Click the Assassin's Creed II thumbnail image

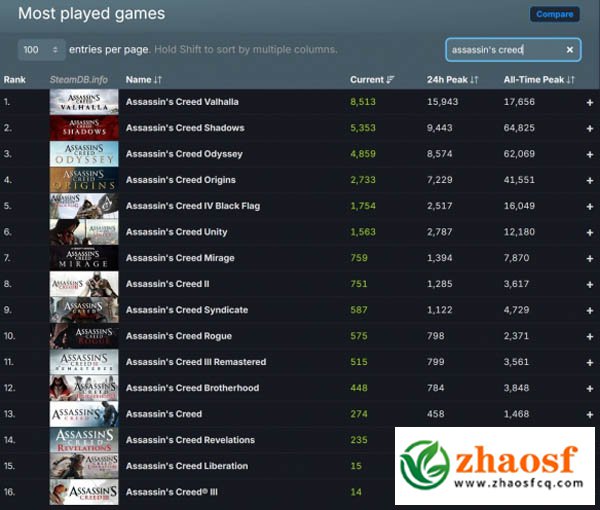pyautogui.click(x=84, y=284)
